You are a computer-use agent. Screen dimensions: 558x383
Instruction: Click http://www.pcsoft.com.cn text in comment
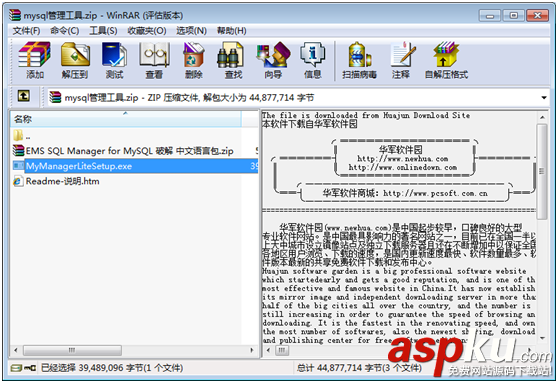pos(435,193)
